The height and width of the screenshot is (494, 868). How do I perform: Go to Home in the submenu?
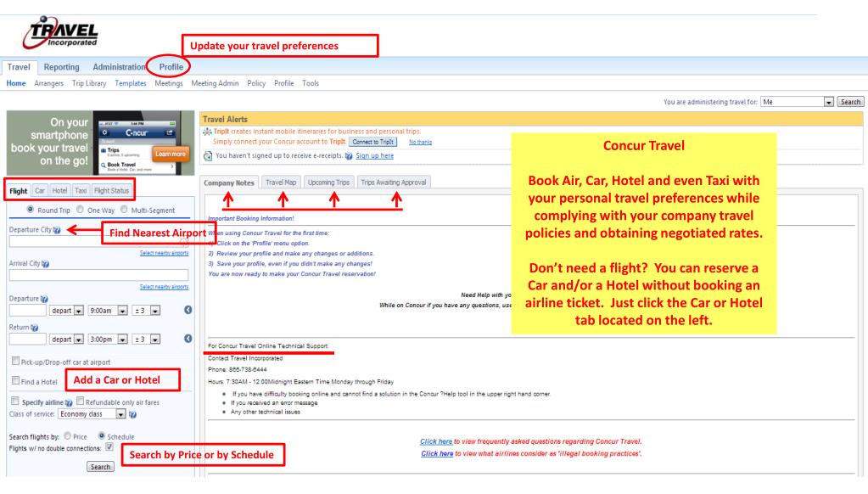pyautogui.click(x=16, y=83)
